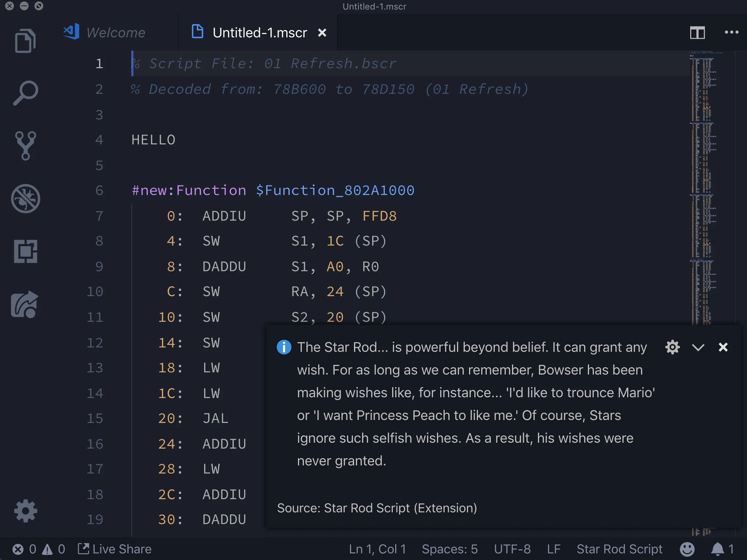Open the Search view in activity bar
The image size is (747, 560).
(x=25, y=93)
